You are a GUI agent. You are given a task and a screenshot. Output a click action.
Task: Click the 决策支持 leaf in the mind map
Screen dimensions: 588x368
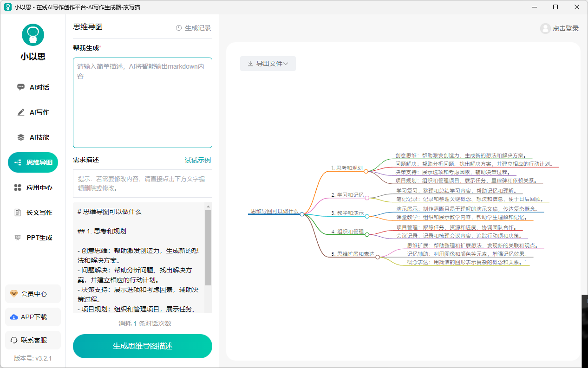point(452,172)
